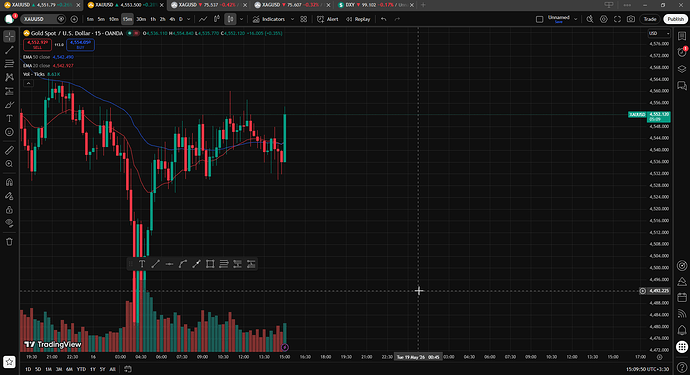Expand the chart type dropdown arrow

click(241, 19)
